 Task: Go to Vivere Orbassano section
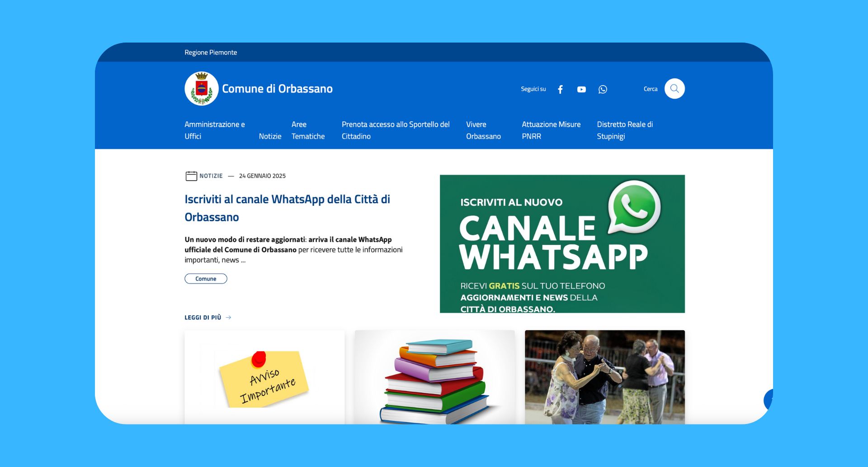click(x=483, y=130)
